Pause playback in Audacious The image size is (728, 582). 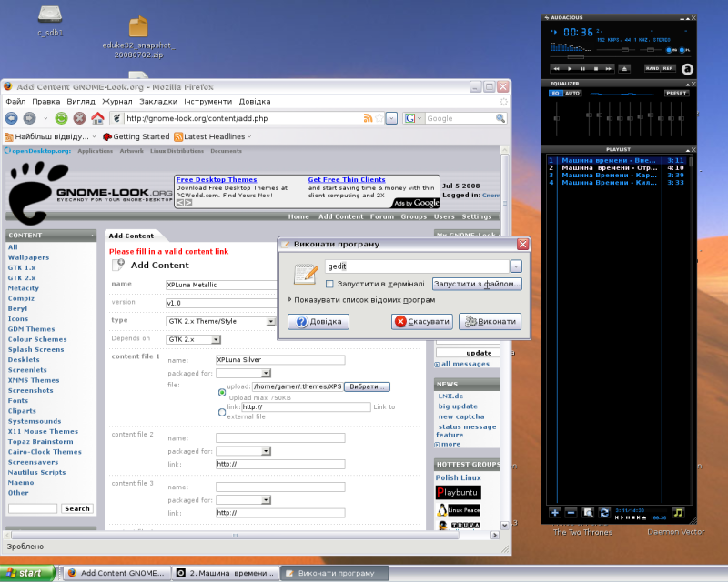pos(582,69)
